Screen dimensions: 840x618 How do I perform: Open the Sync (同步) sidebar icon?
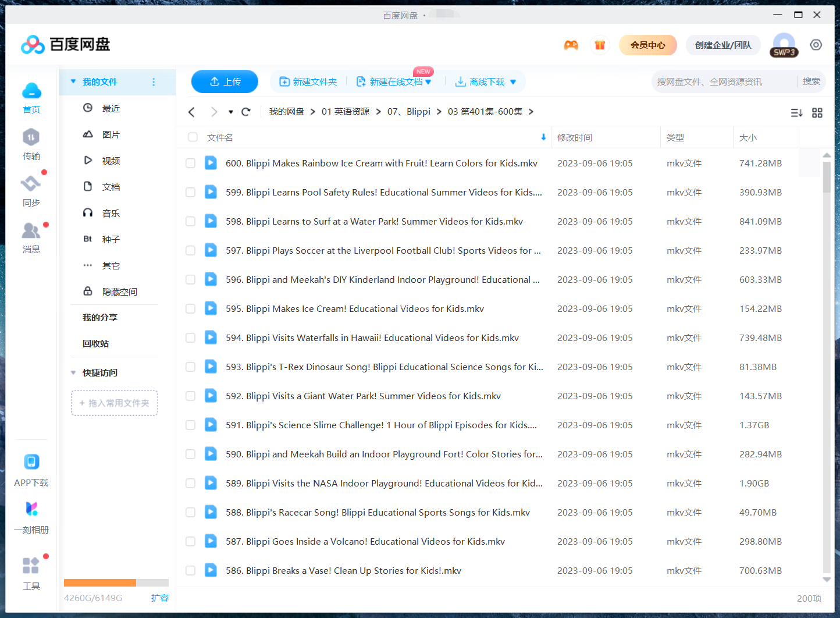31,190
